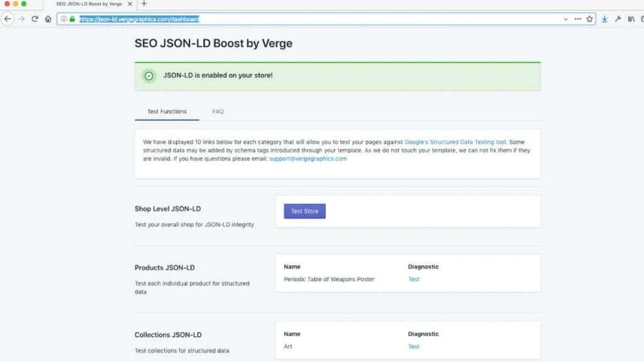The width and height of the screenshot is (644, 362).
Task: Click the support@vergegraphics.com email link
Action: pos(308,159)
